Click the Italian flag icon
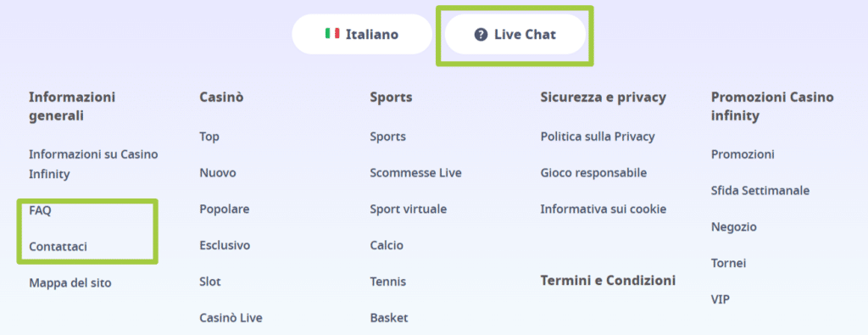This screenshot has height=335, width=868. (x=332, y=34)
